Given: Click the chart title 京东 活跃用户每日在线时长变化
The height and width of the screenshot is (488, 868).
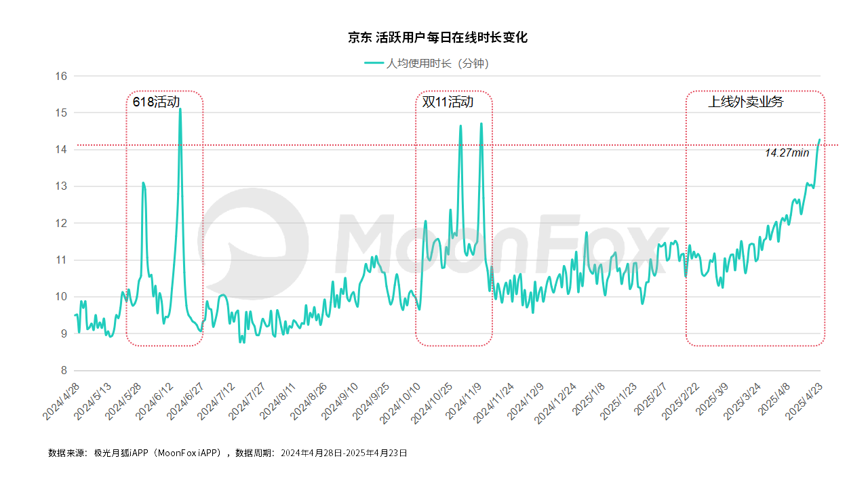Looking at the screenshot, I should pyautogui.click(x=437, y=38).
